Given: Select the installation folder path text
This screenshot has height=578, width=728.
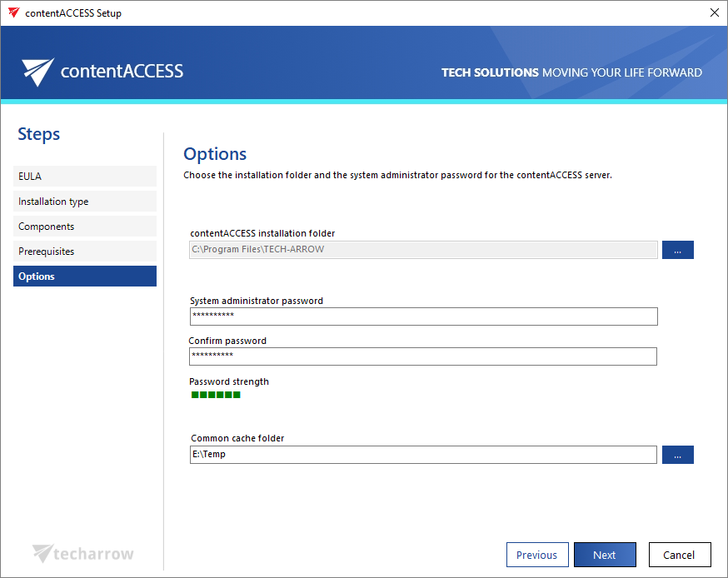Looking at the screenshot, I should click(x=421, y=249).
